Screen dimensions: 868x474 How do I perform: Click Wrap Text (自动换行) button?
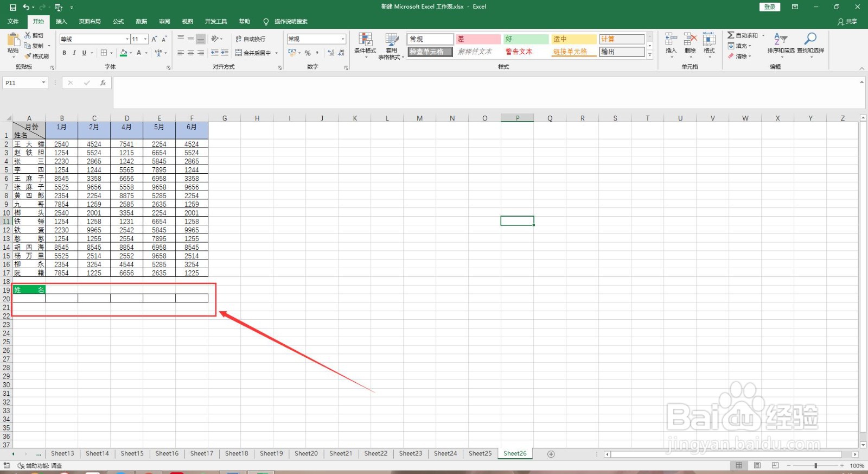251,39
